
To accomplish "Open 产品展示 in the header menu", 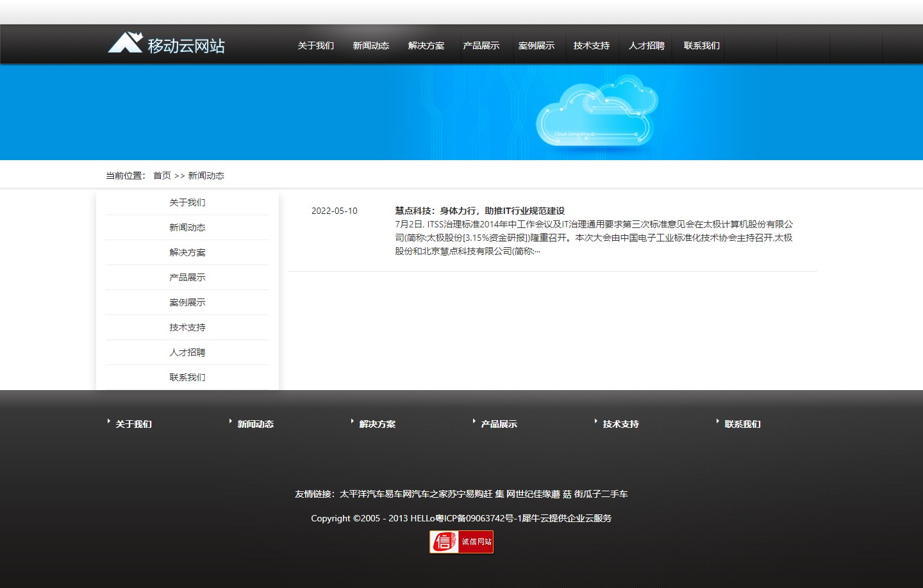I will pyautogui.click(x=481, y=45).
